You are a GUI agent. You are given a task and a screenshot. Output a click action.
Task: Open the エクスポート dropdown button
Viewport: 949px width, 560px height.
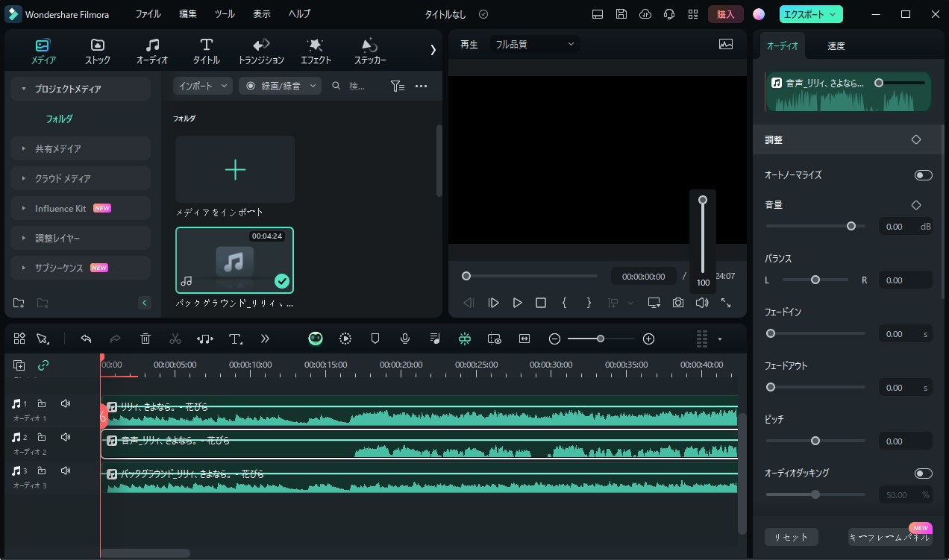tap(811, 14)
